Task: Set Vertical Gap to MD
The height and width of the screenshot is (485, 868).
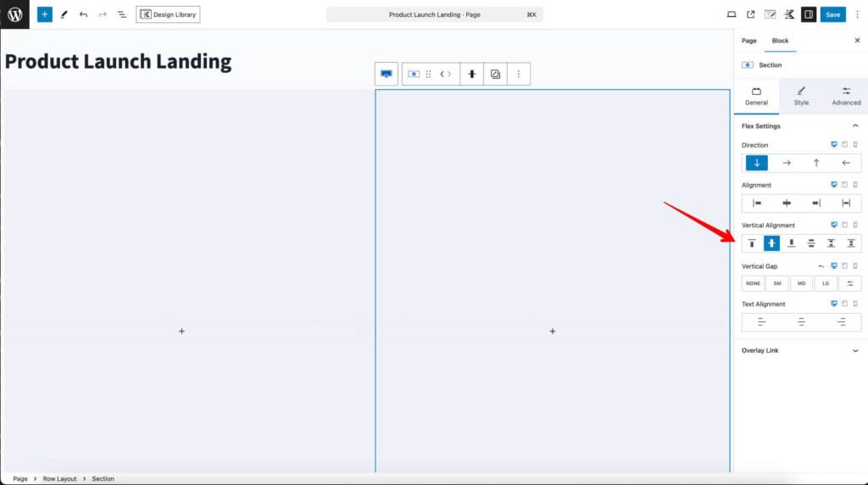Action: (801, 283)
